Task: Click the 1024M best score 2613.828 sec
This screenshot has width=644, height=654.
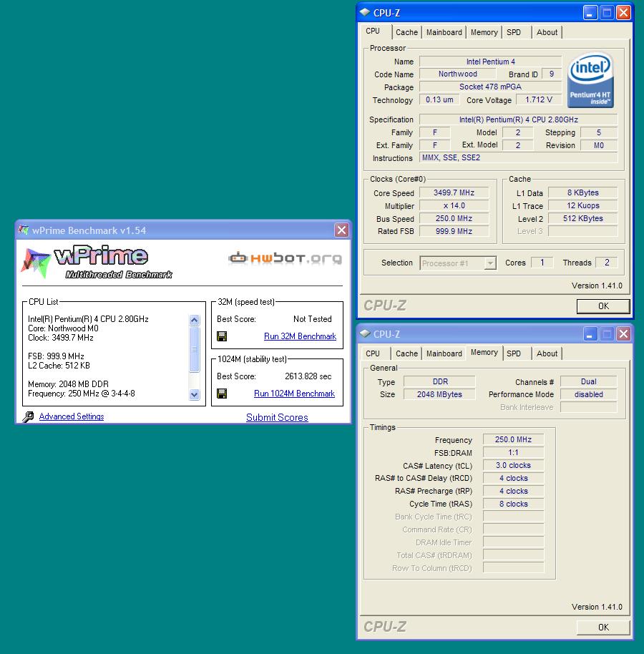Action: point(308,376)
